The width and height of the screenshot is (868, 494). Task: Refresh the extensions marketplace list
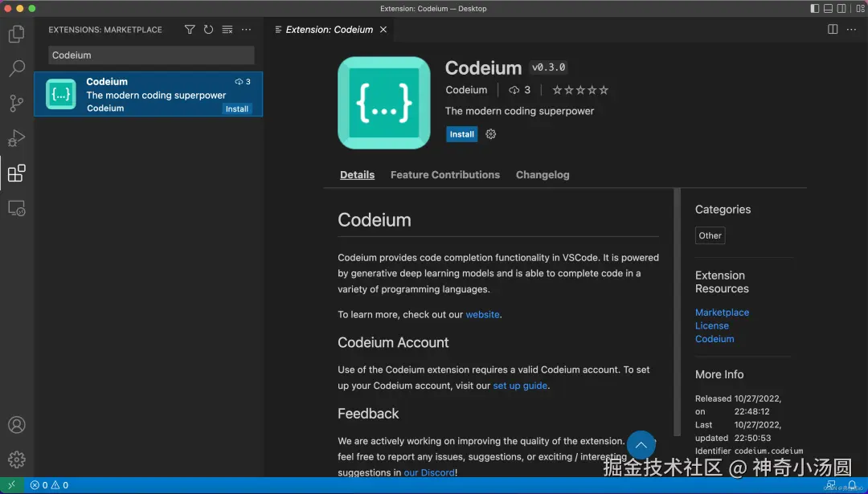click(x=208, y=30)
